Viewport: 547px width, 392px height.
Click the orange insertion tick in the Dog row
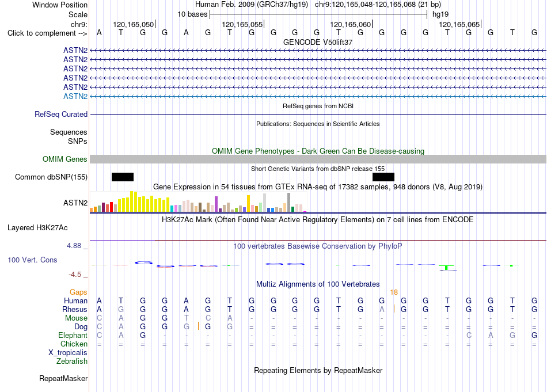pos(198,326)
